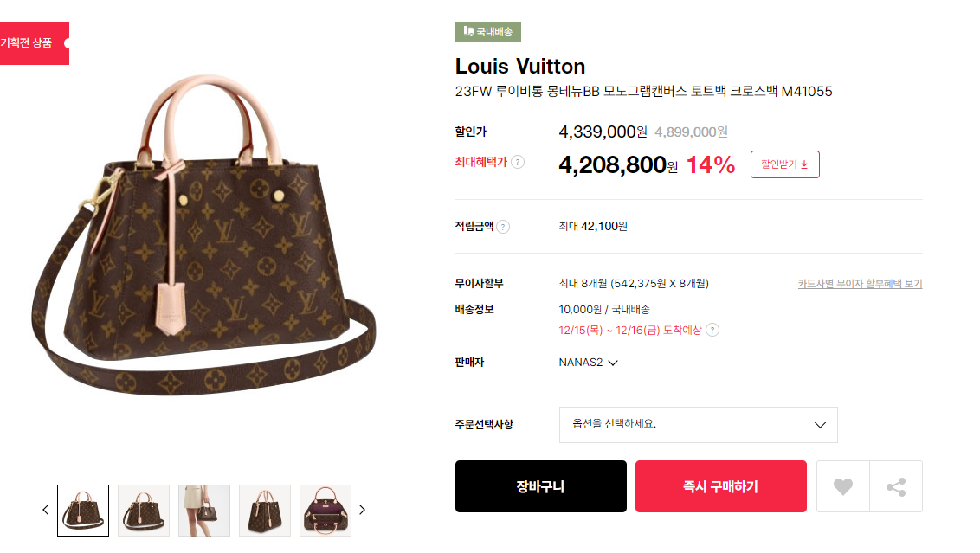Click the 국내배송 badge

488,32
